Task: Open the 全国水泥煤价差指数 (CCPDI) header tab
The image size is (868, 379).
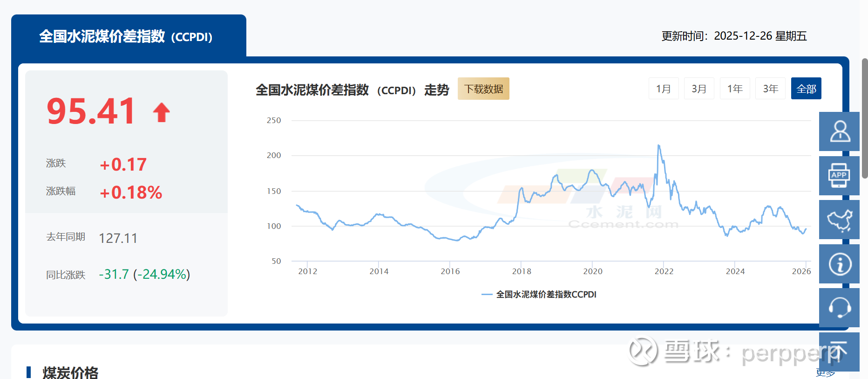Action: [x=129, y=36]
